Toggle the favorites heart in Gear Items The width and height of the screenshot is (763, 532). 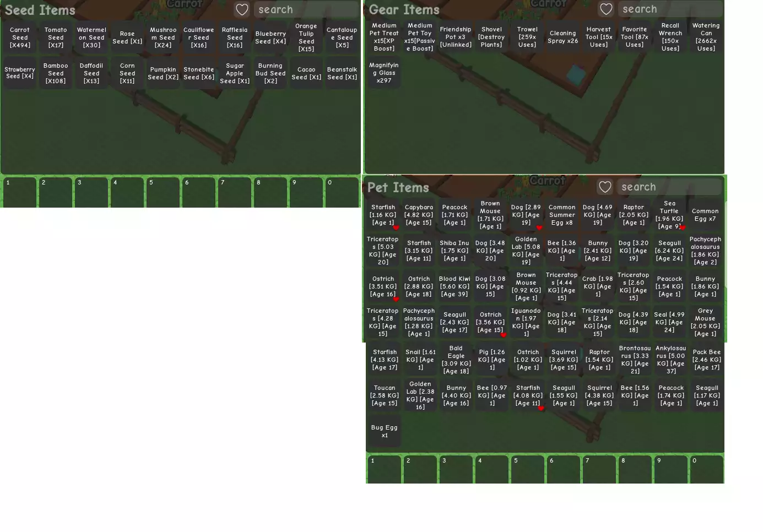606,9
